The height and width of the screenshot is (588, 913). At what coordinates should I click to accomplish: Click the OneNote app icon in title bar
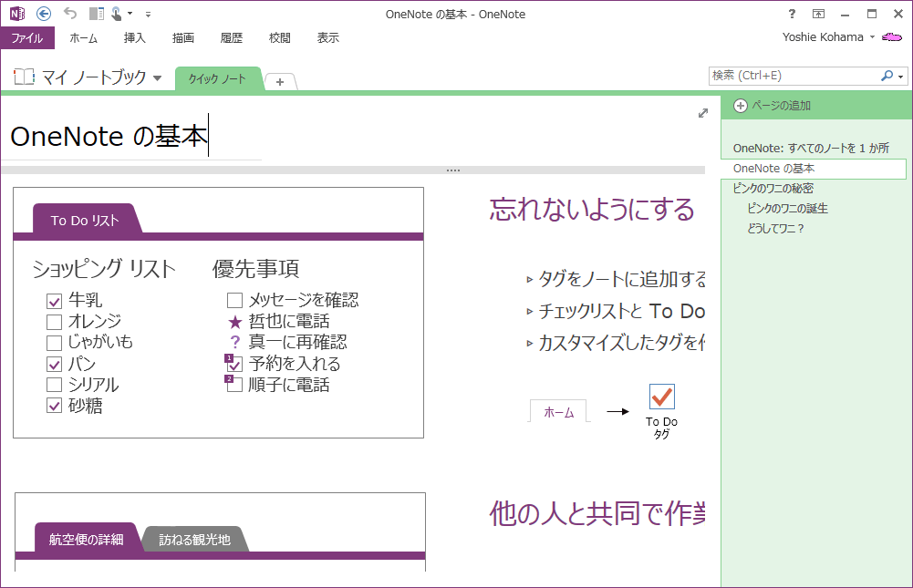[x=17, y=14]
